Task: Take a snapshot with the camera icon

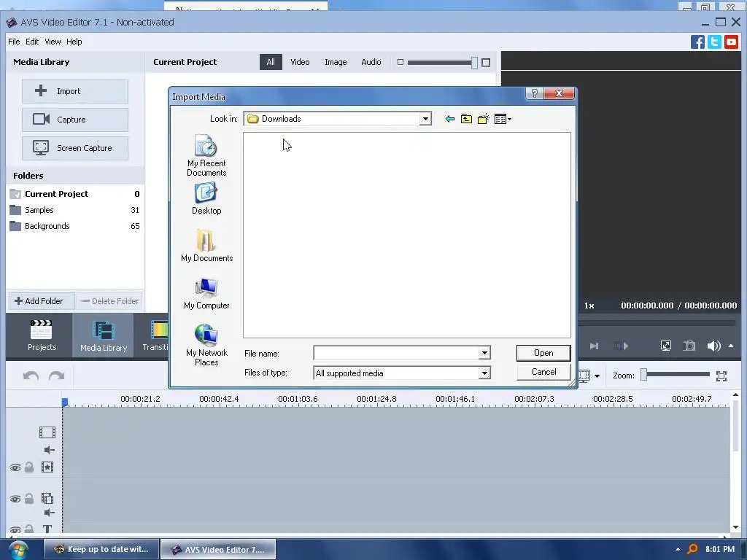Action: (x=689, y=346)
